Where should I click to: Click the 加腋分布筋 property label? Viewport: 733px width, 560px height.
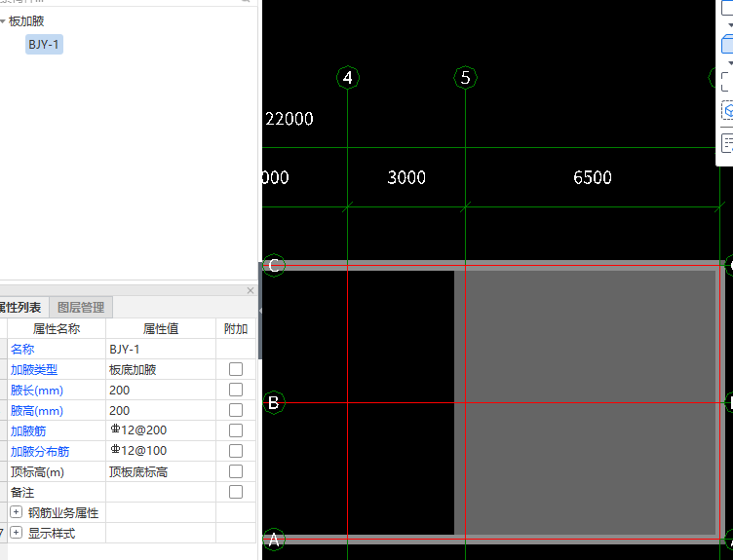click(x=40, y=451)
